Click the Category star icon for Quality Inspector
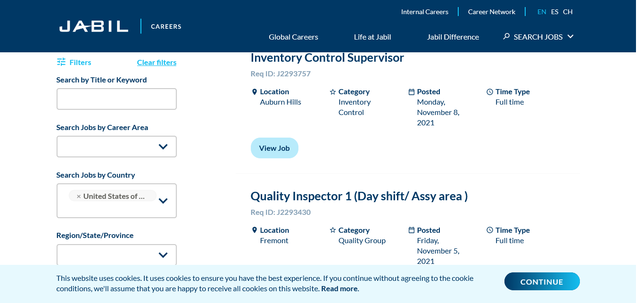Viewport: 644px width, 303px height. (333, 230)
